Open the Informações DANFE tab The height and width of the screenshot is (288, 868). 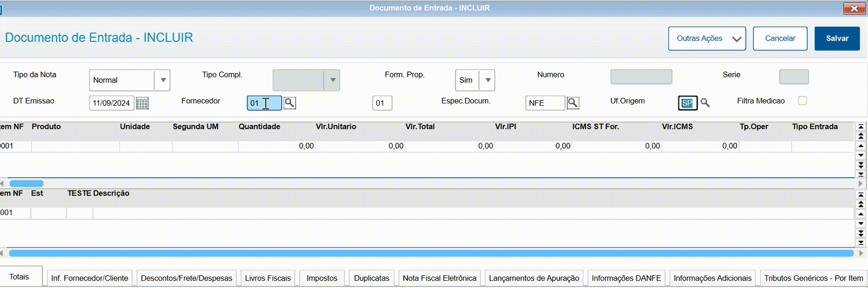(x=626, y=278)
